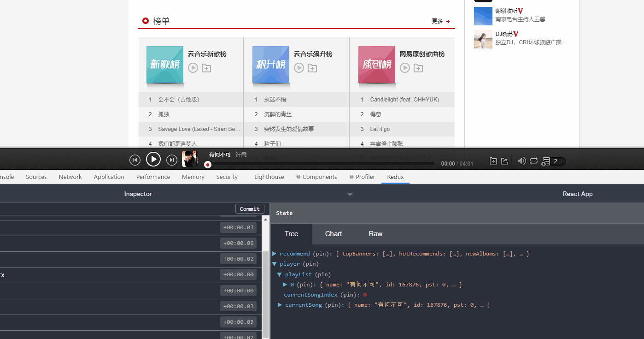This screenshot has height=339, width=644.
Task: Switch state view to Raw
Action: 375,234
